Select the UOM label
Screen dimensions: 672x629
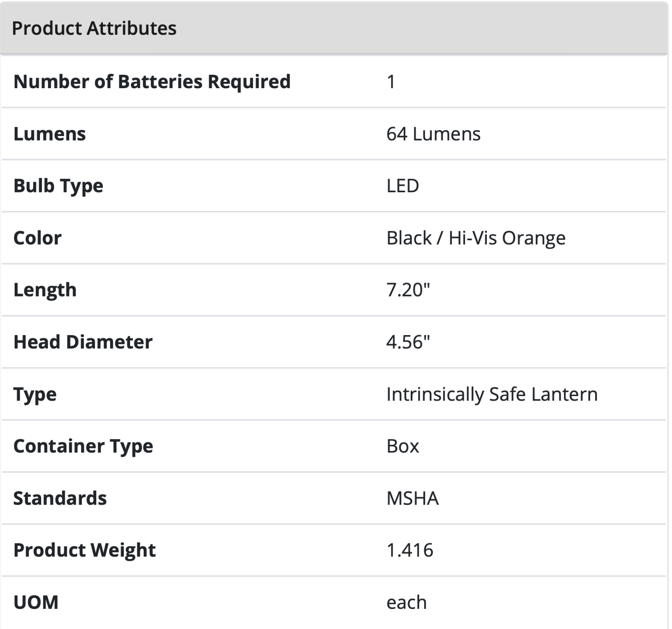click(36, 603)
